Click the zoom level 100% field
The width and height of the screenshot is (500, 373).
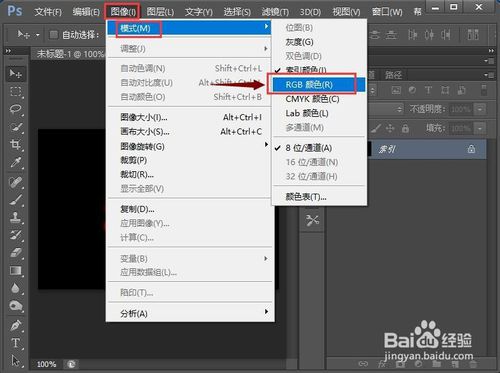point(47,364)
